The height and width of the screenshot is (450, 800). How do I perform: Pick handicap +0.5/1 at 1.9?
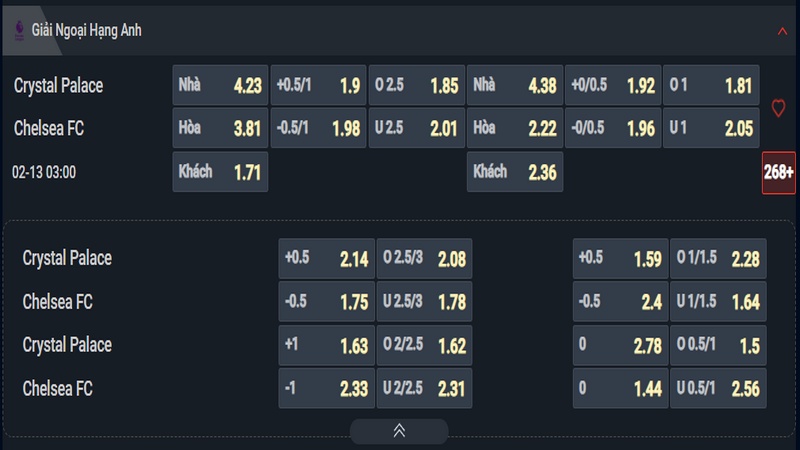click(x=318, y=85)
